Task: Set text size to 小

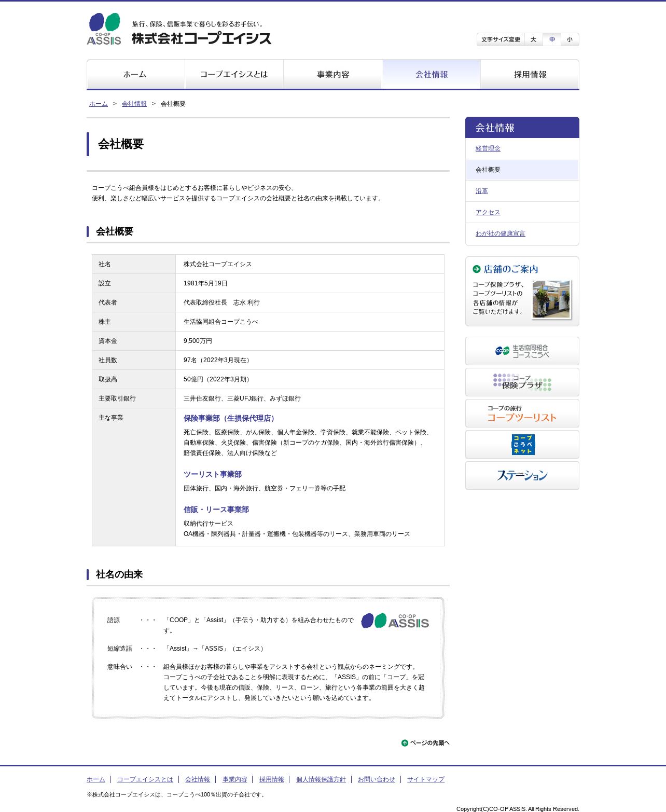Action: [570, 39]
